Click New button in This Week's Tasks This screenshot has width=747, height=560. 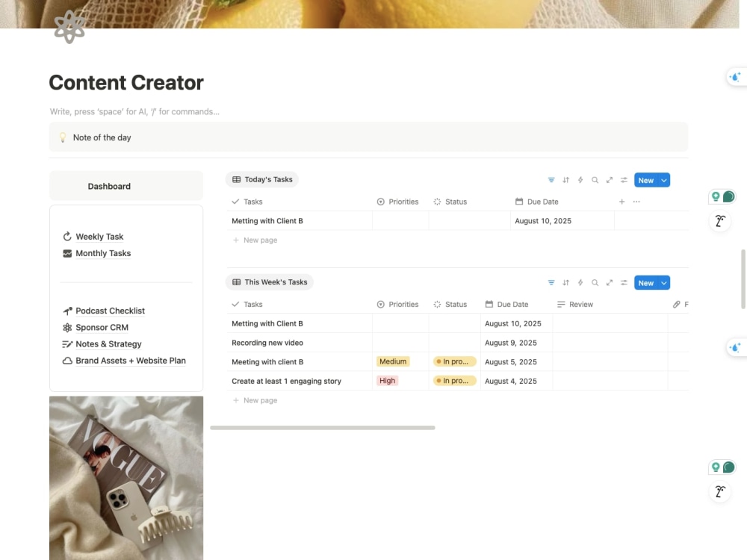646,283
